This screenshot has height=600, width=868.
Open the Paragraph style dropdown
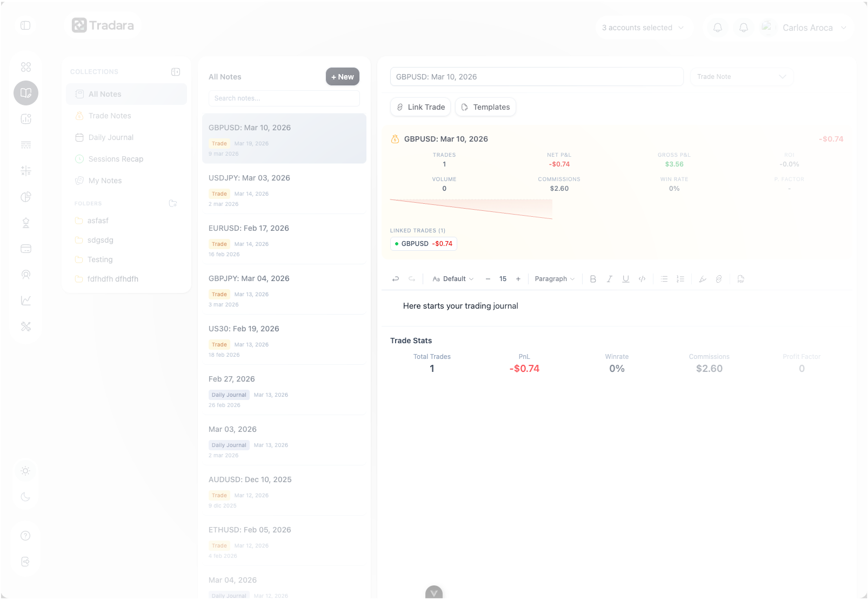[x=555, y=279]
